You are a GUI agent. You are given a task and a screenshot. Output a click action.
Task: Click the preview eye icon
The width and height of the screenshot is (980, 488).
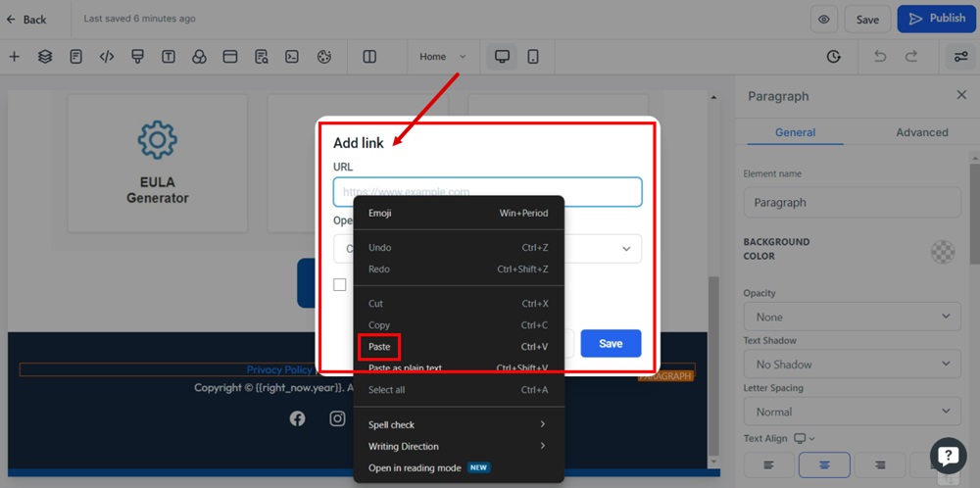[x=824, y=20]
